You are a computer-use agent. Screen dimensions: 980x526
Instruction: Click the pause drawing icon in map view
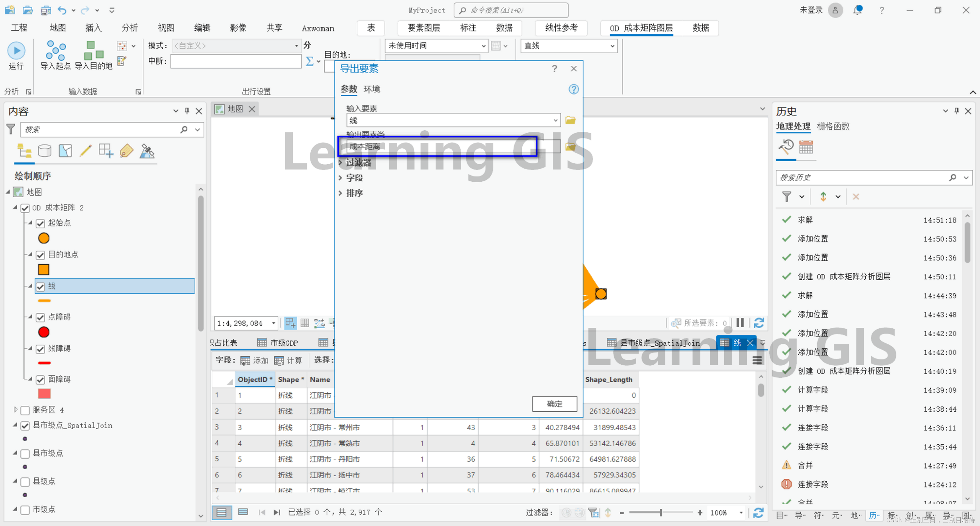pos(740,323)
